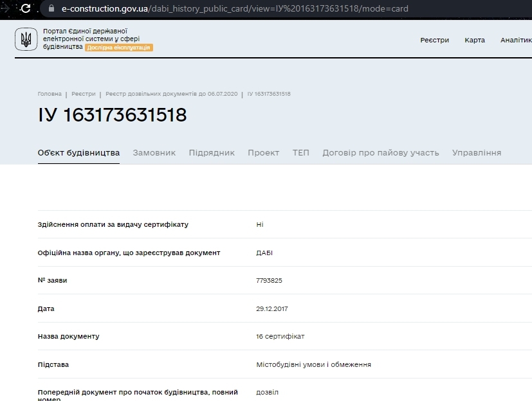
Task: Click the Здійснення оплати за видачу сертифікату label
Action: (x=113, y=224)
